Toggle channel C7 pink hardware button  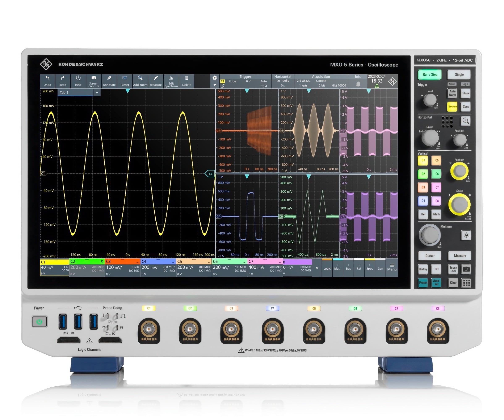tap(437, 188)
